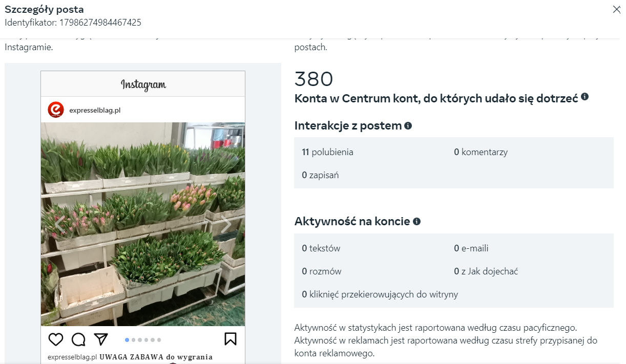Select the active blue carousel dot
The image size is (626, 364).
pyautogui.click(x=127, y=339)
